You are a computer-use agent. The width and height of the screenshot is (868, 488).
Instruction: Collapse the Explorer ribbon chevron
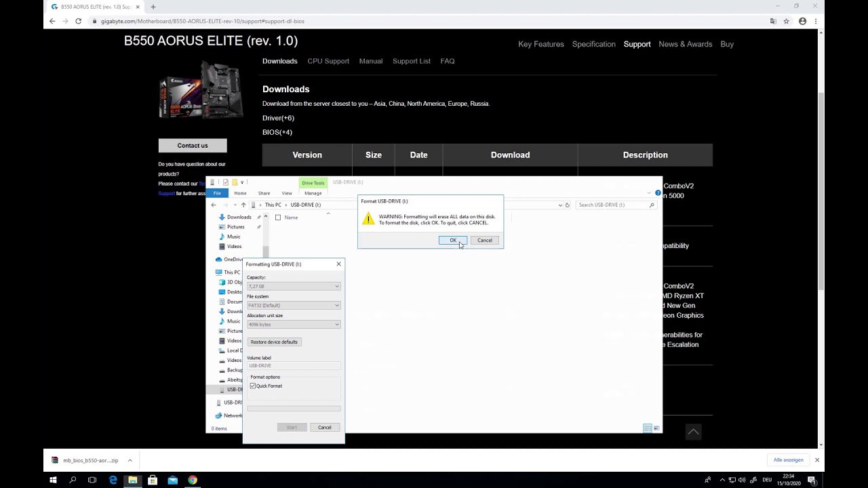pos(649,193)
